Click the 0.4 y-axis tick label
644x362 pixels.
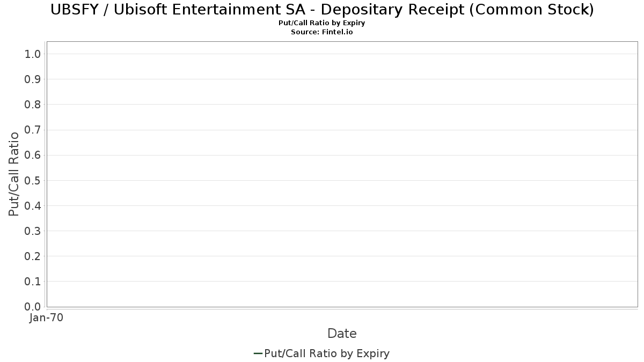pos(33,205)
